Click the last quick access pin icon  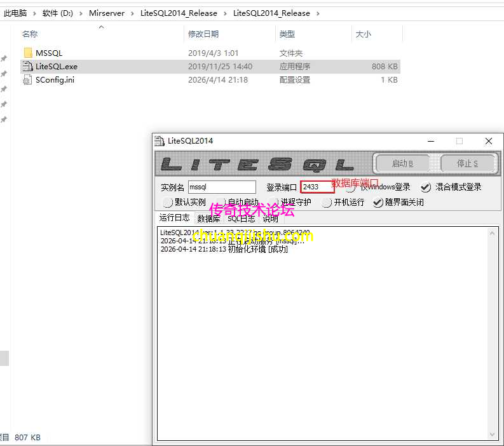pyautogui.click(x=4, y=119)
